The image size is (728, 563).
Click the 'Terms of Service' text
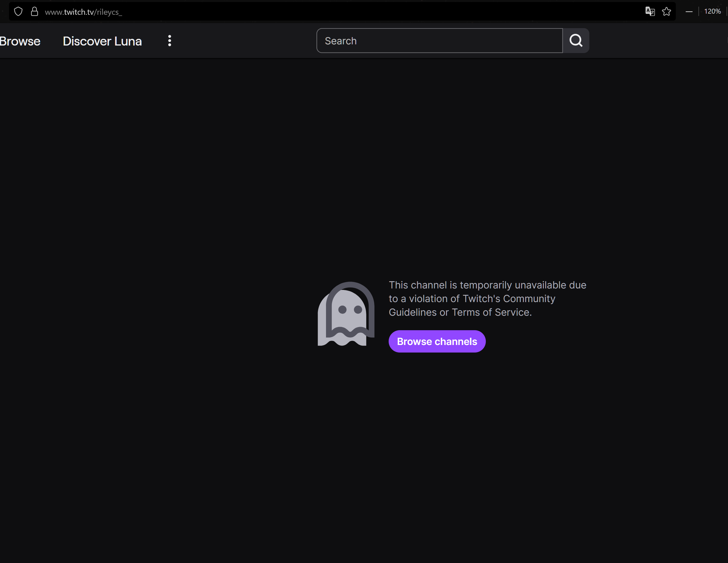(x=491, y=313)
